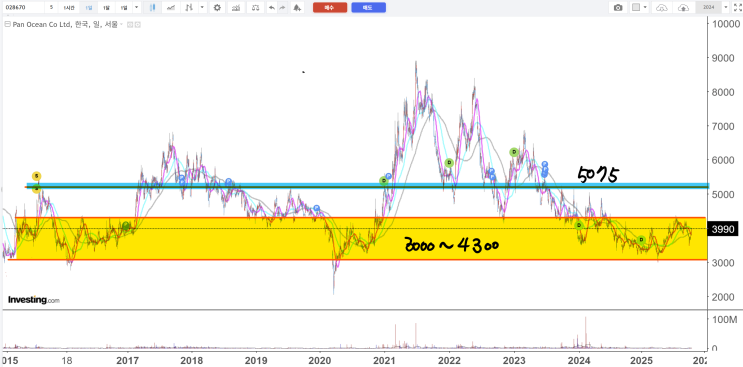Click the 100M volume axis label
The width and height of the screenshot is (743, 367).
(x=725, y=320)
